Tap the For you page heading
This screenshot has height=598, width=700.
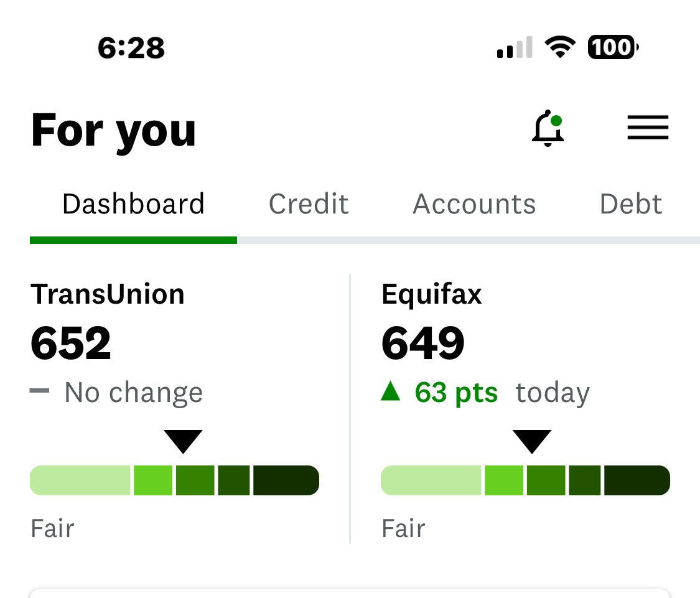coord(113,130)
